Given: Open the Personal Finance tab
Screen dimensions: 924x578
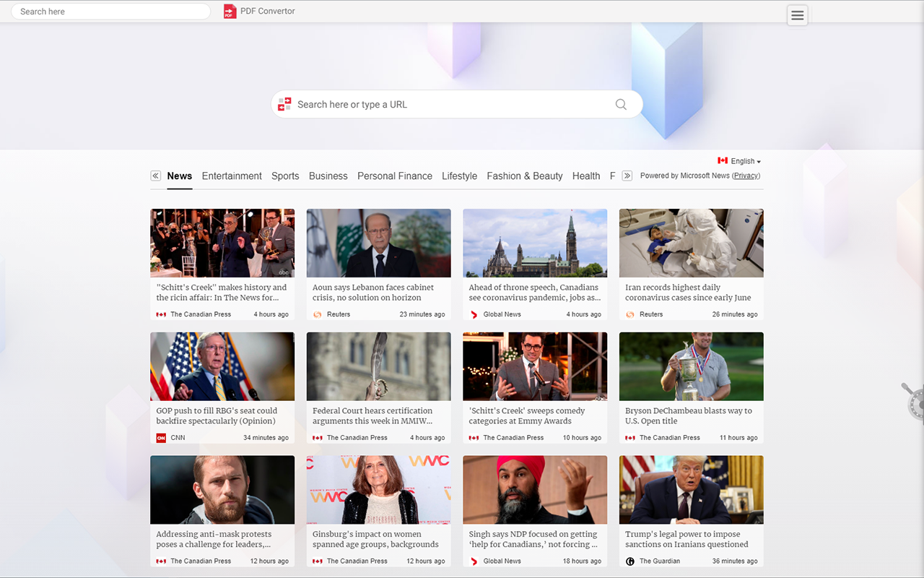Looking at the screenshot, I should click(x=395, y=176).
